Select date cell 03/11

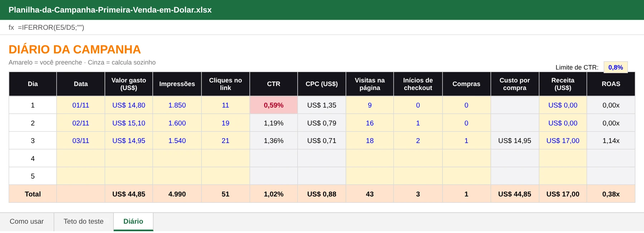coord(81,141)
